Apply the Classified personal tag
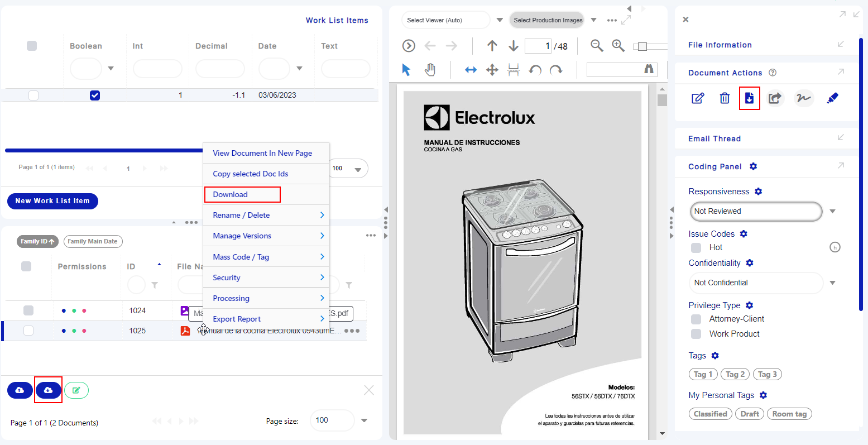The width and height of the screenshot is (868, 445). pyautogui.click(x=711, y=414)
